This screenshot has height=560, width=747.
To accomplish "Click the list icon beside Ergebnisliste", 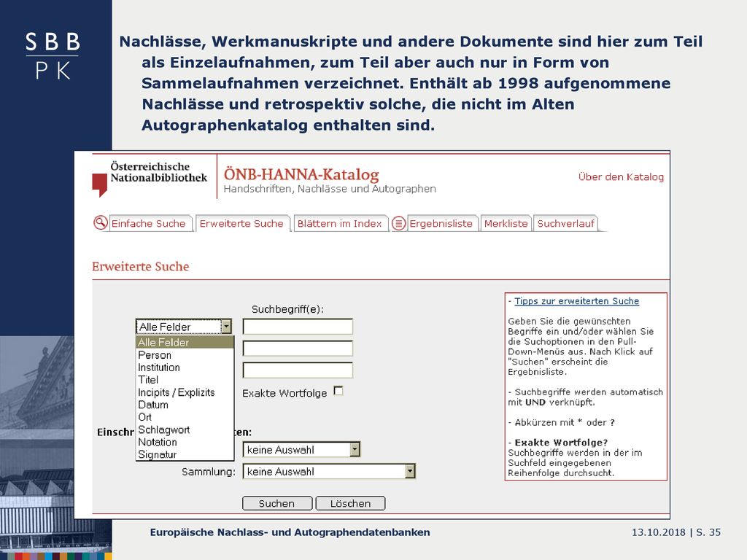I will coord(399,223).
